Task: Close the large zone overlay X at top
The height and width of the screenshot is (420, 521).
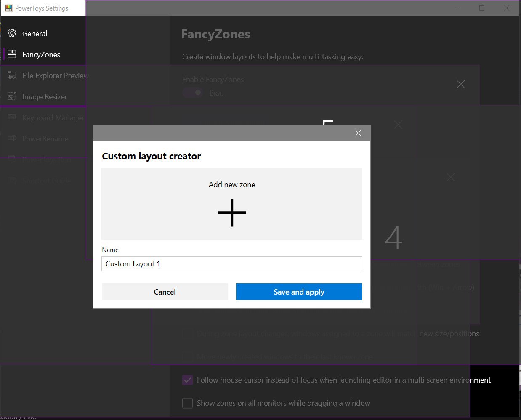Action: [x=461, y=84]
